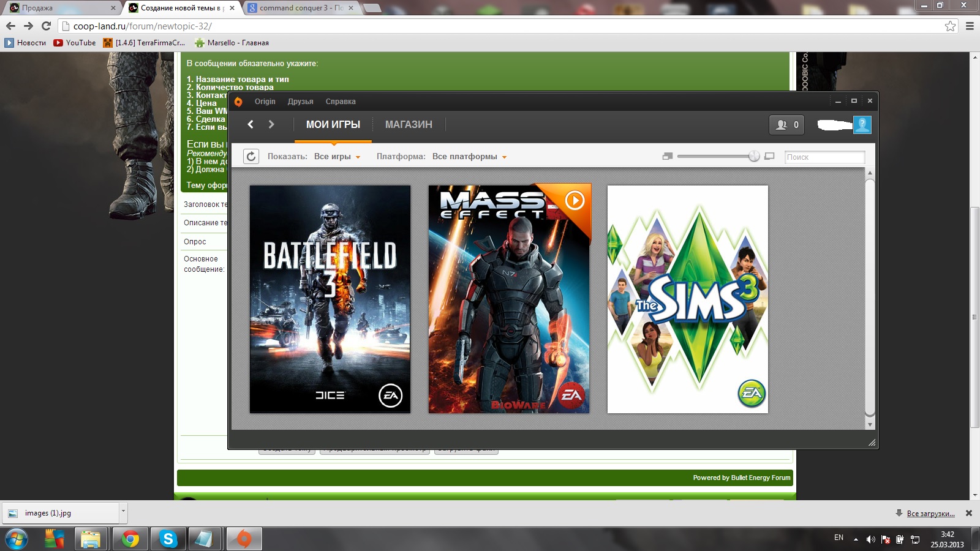
Task: Go forward with Origin's right arrow
Action: coord(271,124)
